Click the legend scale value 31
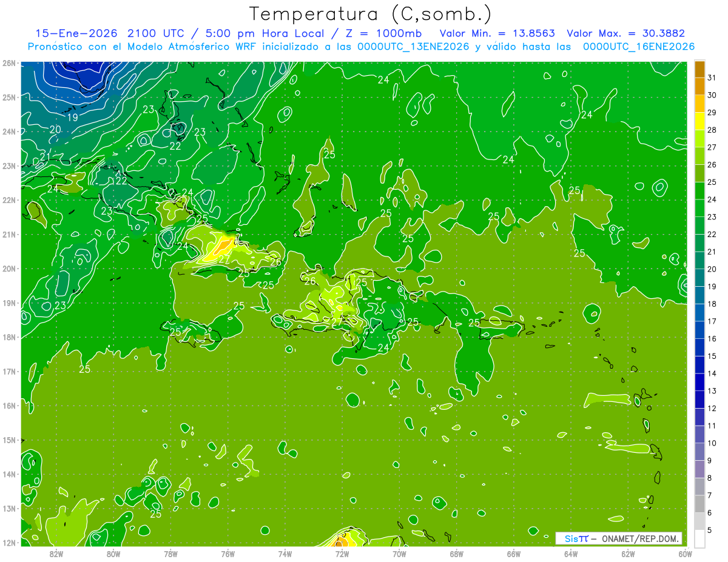Viewport: 728px width, 562px height. pyautogui.click(x=712, y=78)
